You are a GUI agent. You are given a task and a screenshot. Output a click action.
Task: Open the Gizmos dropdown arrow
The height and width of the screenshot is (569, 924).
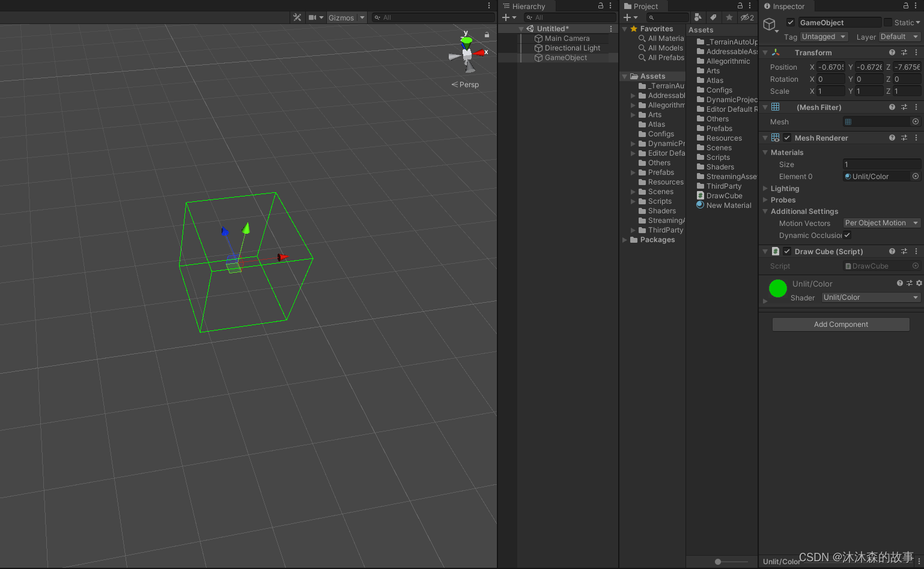click(362, 17)
